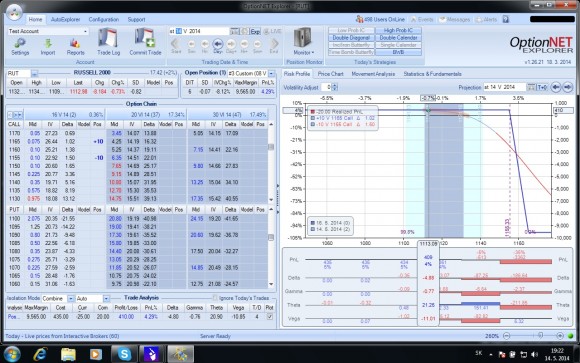This screenshot has height=363, width=580.
Task: Zoom out using the minus icon in status bar
Action: (506, 336)
